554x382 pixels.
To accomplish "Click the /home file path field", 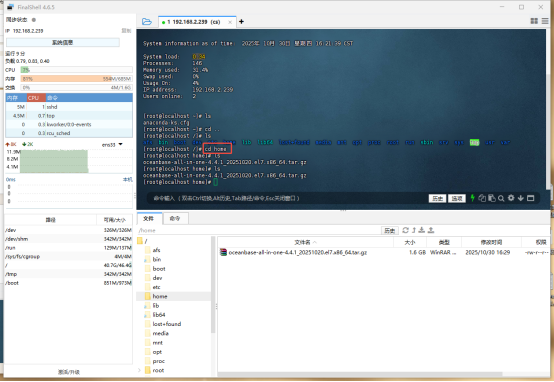I will coord(259,230).
